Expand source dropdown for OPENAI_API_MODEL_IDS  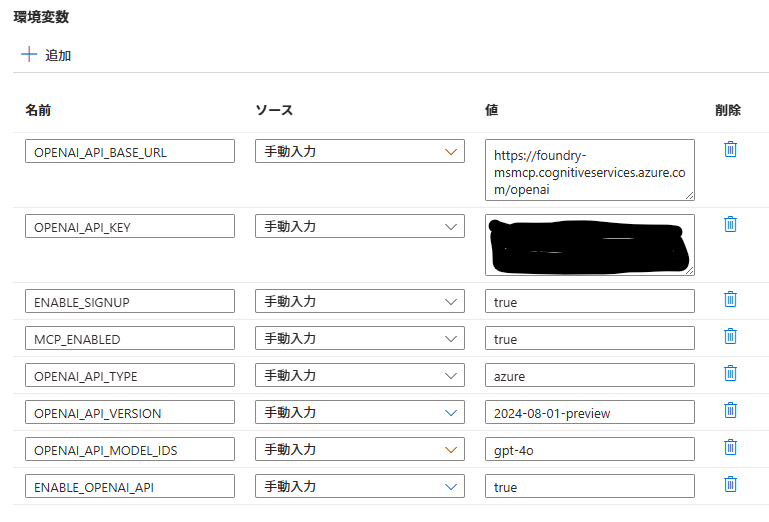(x=359, y=449)
